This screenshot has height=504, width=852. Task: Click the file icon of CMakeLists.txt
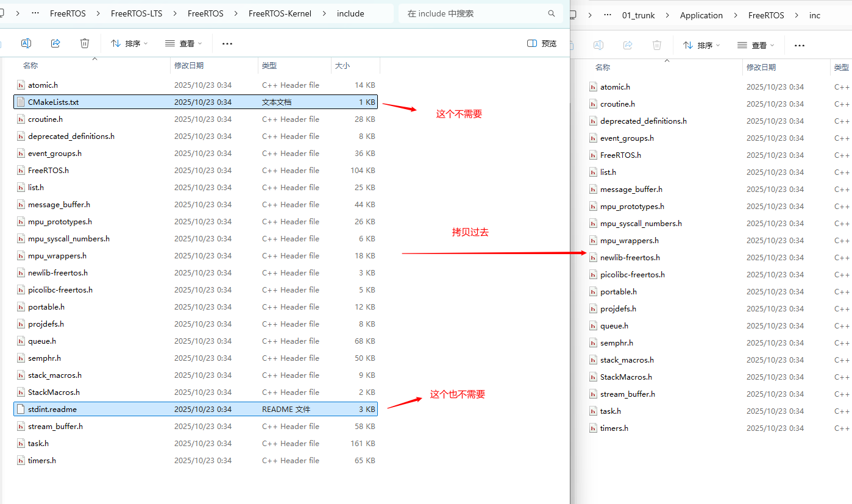coord(21,102)
